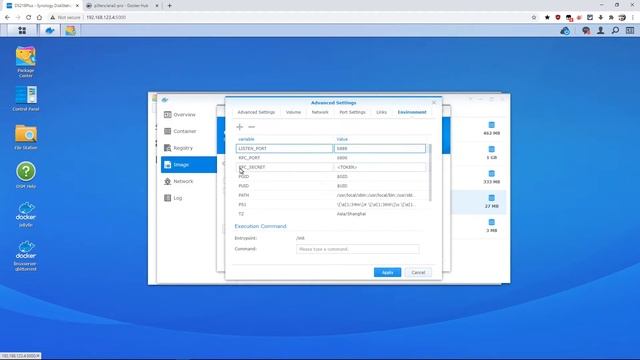The image size is (640, 360).
Task: Switch to the Links tab
Action: [x=381, y=112]
